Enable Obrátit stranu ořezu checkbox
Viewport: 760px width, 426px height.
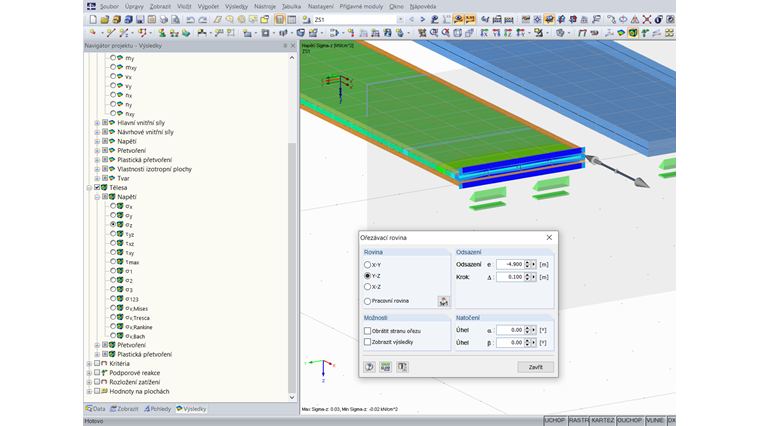(x=368, y=330)
